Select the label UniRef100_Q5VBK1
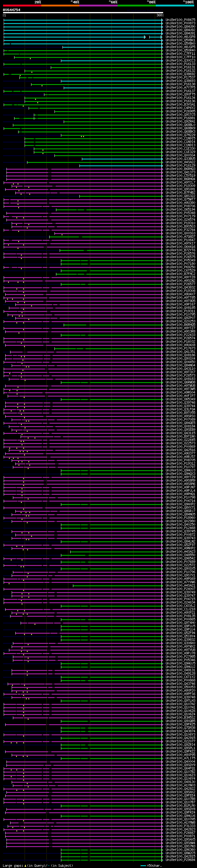197x868 pixels. (180, 40)
